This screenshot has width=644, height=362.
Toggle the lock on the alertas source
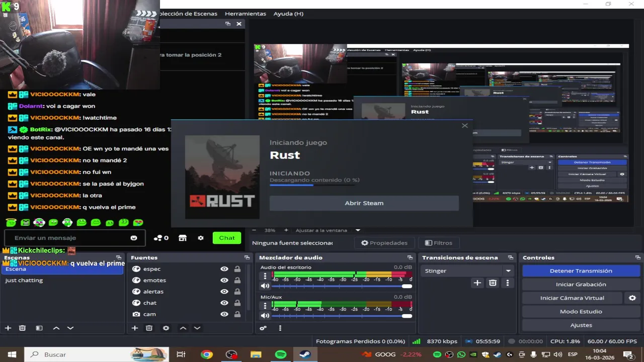click(x=237, y=292)
